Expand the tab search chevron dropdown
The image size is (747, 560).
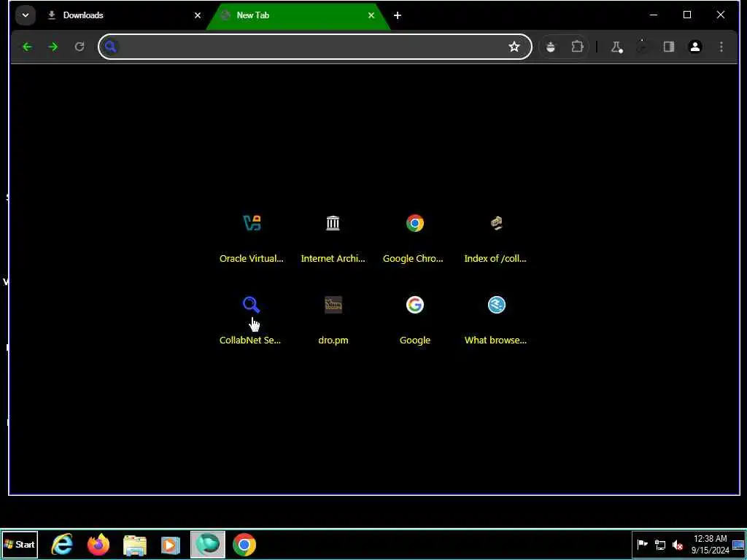[26, 15]
